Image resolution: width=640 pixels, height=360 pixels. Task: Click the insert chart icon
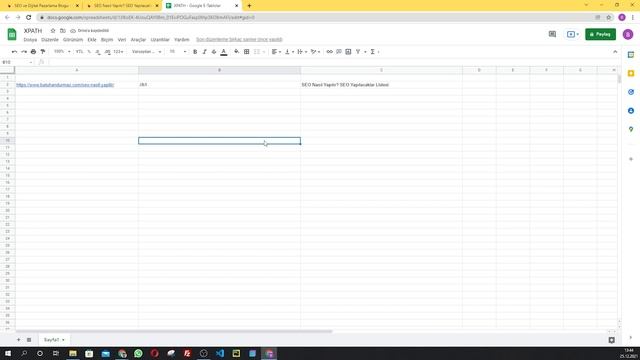(348, 52)
